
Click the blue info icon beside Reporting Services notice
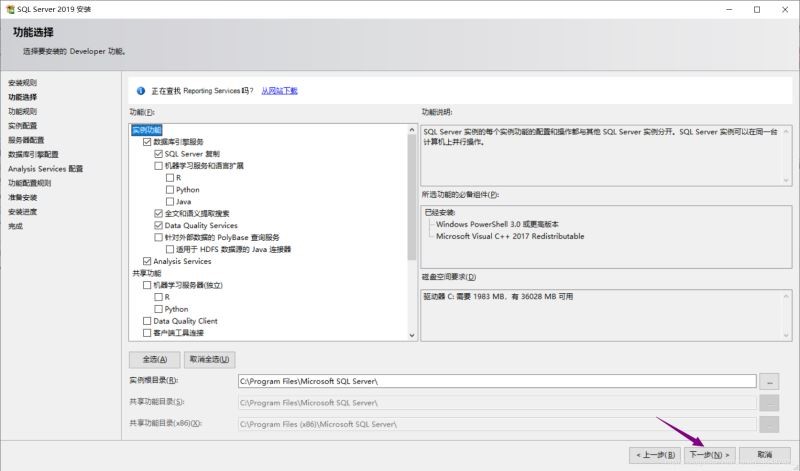[141, 90]
